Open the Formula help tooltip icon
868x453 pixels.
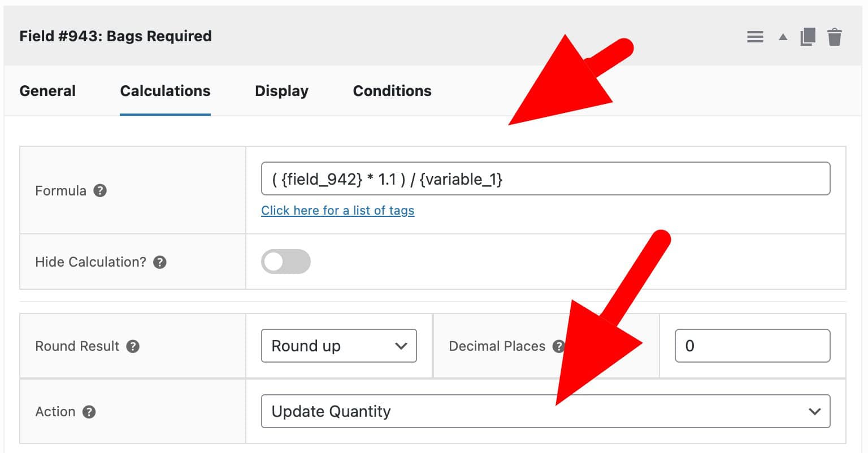point(99,191)
